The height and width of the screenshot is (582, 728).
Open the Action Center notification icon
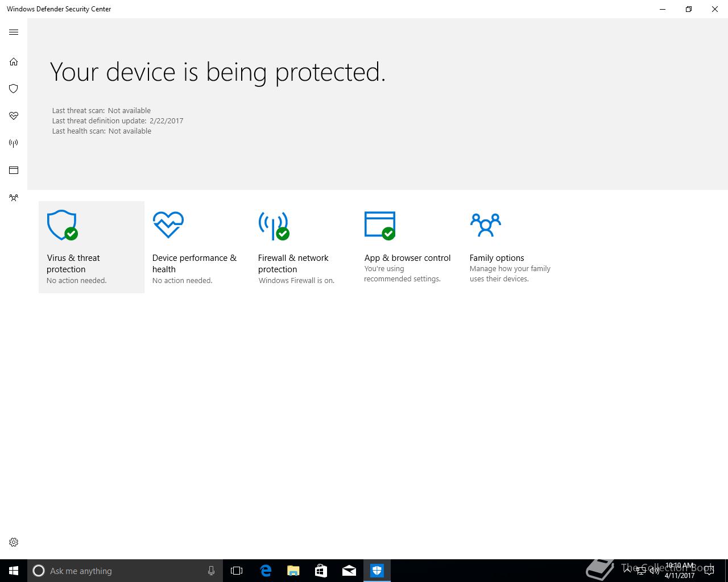[x=709, y=571]
